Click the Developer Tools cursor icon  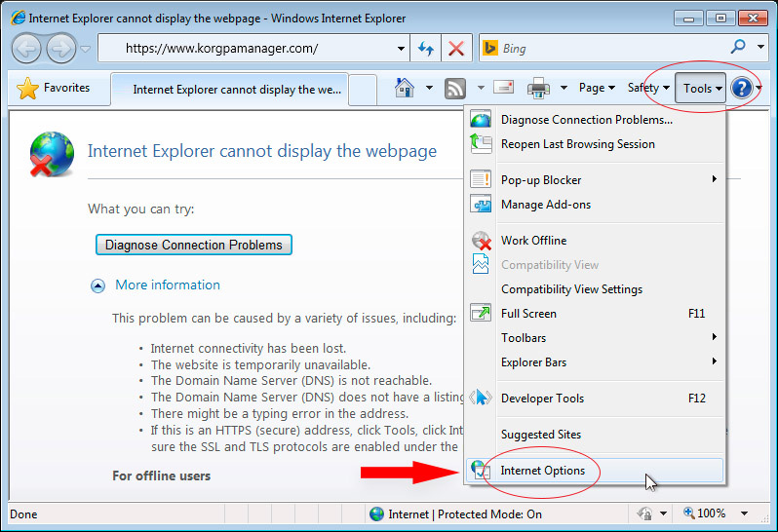pos(481,398)
